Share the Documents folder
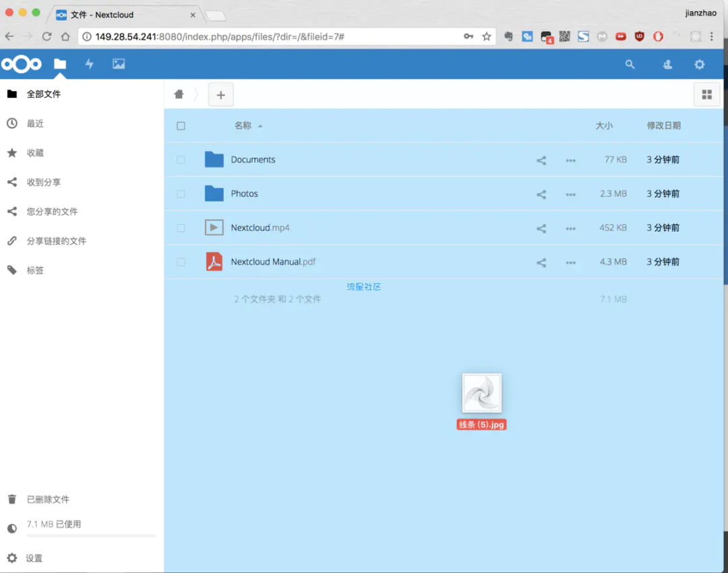The image size is (728, 573). point(541,160)
